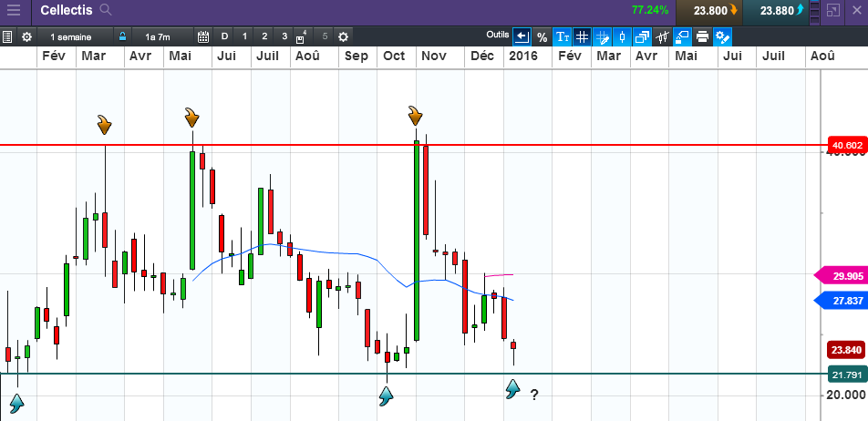Click the 'Nov' month label on time axis
This screenshot has width=868, height=421.
tap(435, 56)
